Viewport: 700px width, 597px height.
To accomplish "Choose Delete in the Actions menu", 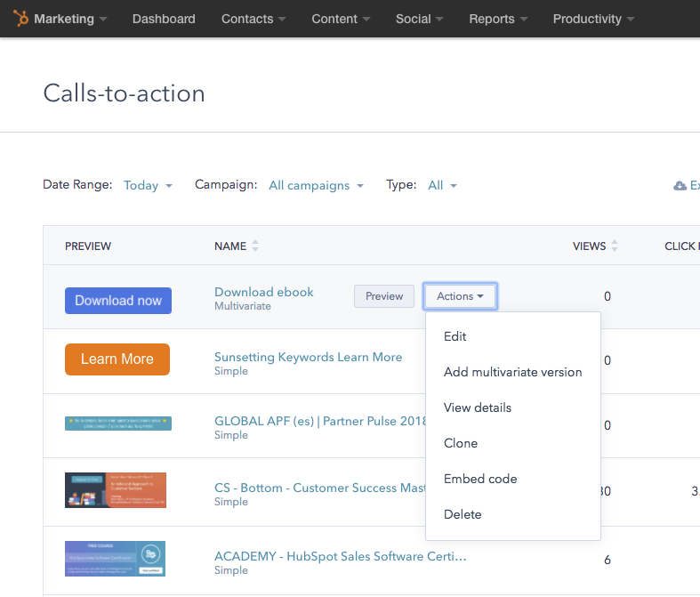I will [463, 514].
